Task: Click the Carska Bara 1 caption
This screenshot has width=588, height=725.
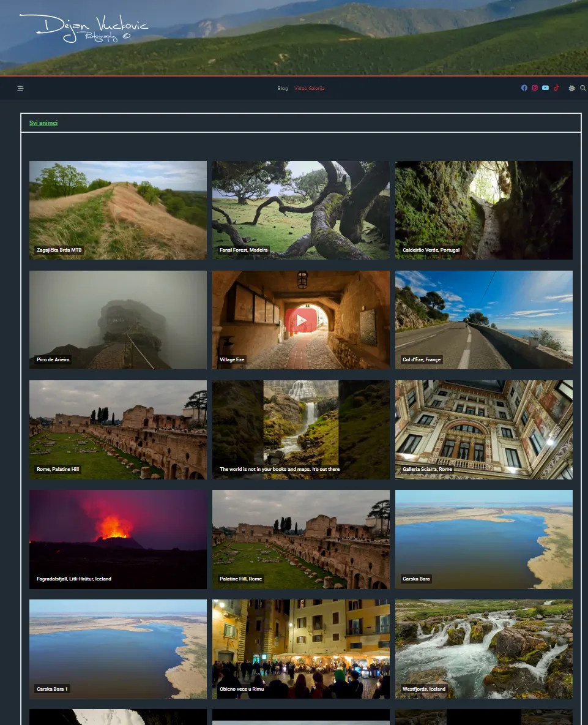Action: (52, 689)
